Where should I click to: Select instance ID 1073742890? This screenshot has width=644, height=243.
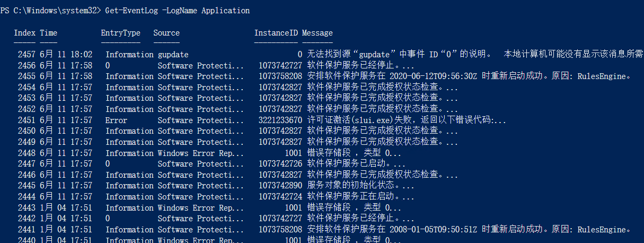click(280, 186)
